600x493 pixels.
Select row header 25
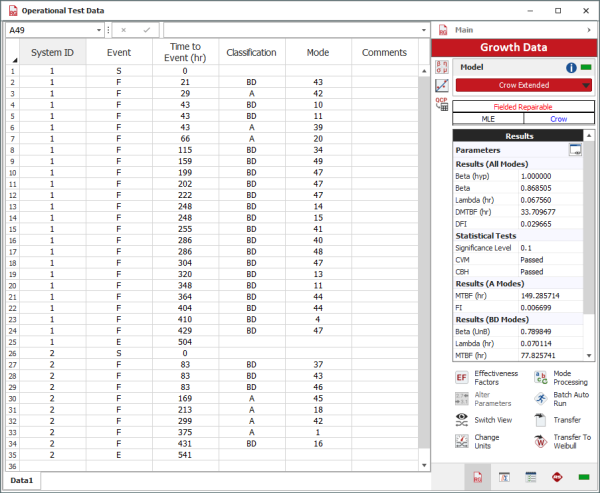pyautogui.click(x=13, y=342)
